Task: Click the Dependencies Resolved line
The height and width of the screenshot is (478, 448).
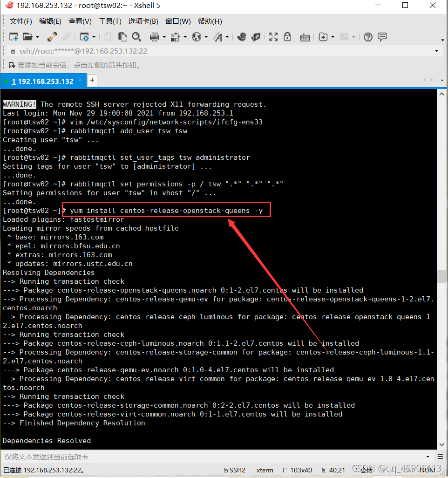Action: coord(47,441)
